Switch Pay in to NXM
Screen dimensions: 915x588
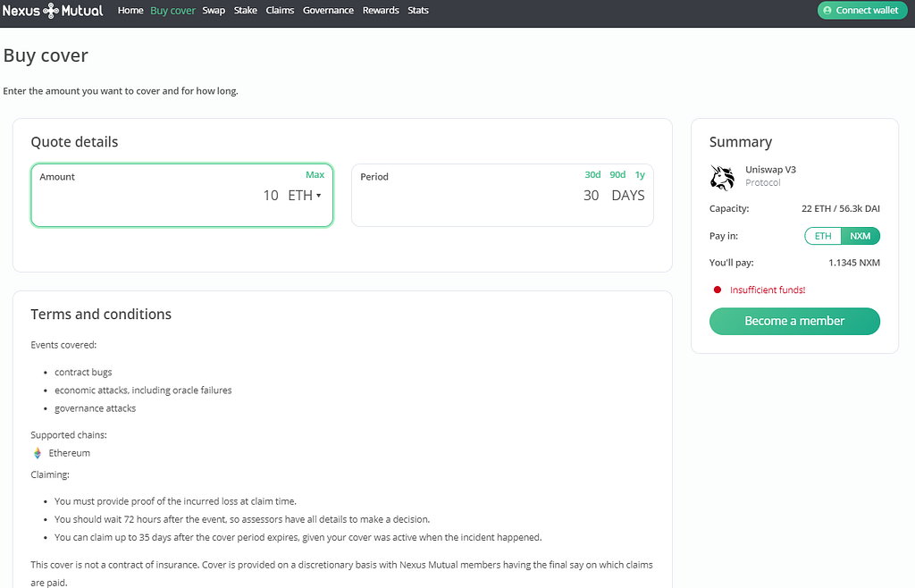860,236
